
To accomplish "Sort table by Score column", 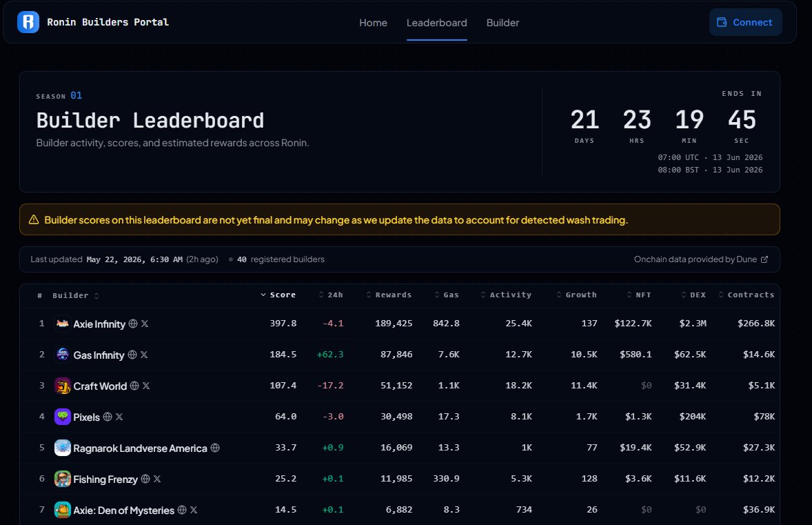I will pos(278,295).
